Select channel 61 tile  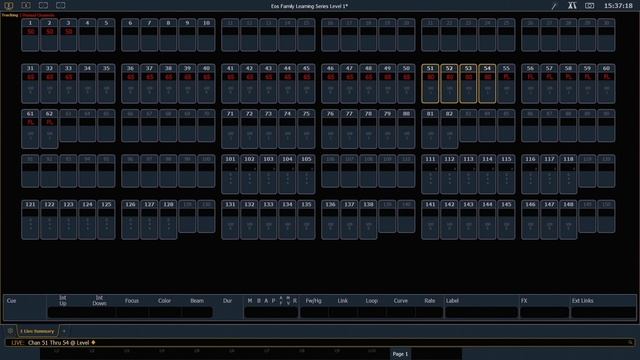30,129
